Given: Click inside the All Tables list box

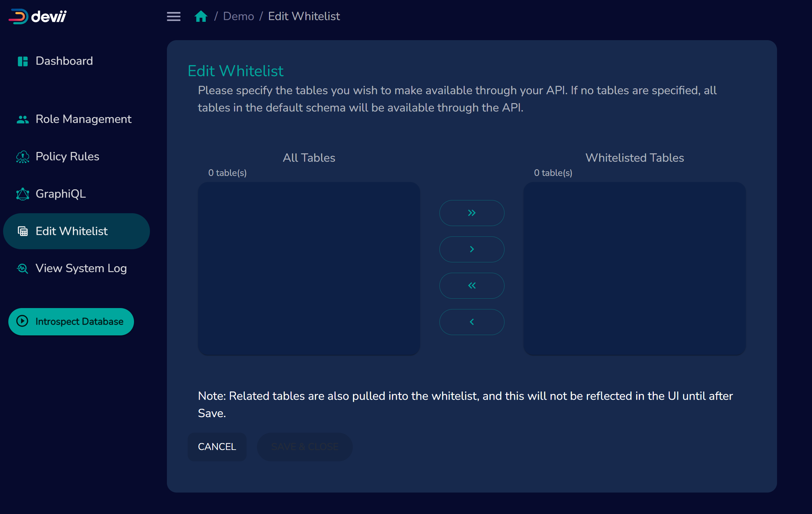Looking at the screenshot, I should tap(309, 269).
